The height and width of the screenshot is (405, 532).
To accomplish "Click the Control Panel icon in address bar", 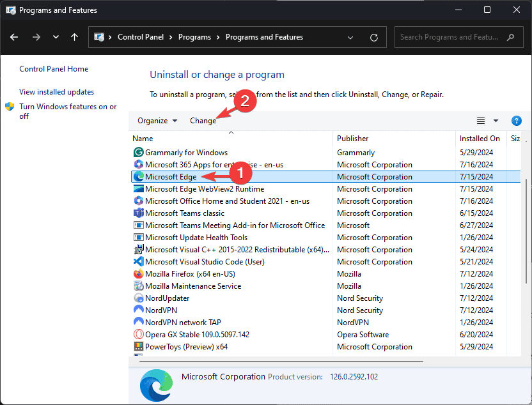I will tap(98, 37).
